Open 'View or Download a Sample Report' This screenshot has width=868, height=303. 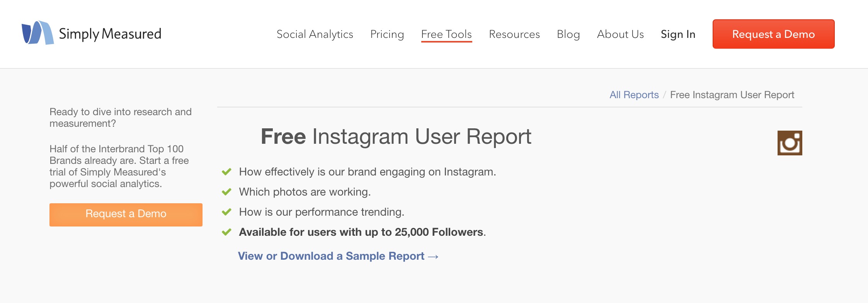tap(331, 256)
